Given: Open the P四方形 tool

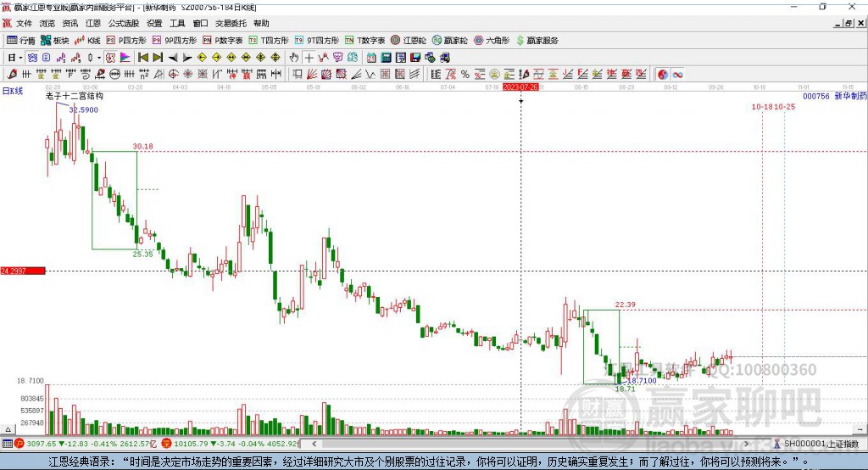Looking at the screenshot, I should (126, 41).
